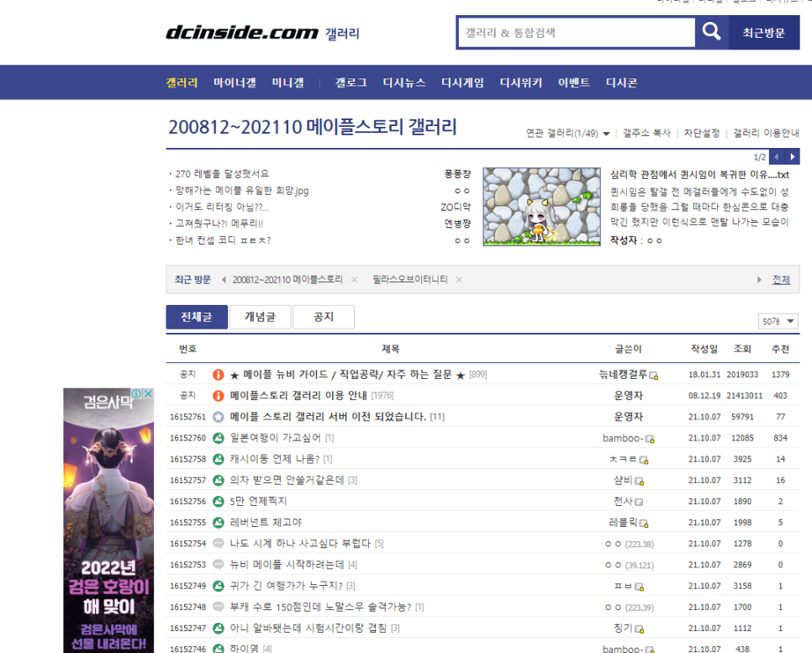Click 필라스오브이터니티 recent visit entry
This screenshot has width=812, height=653.
click(410, 280)
